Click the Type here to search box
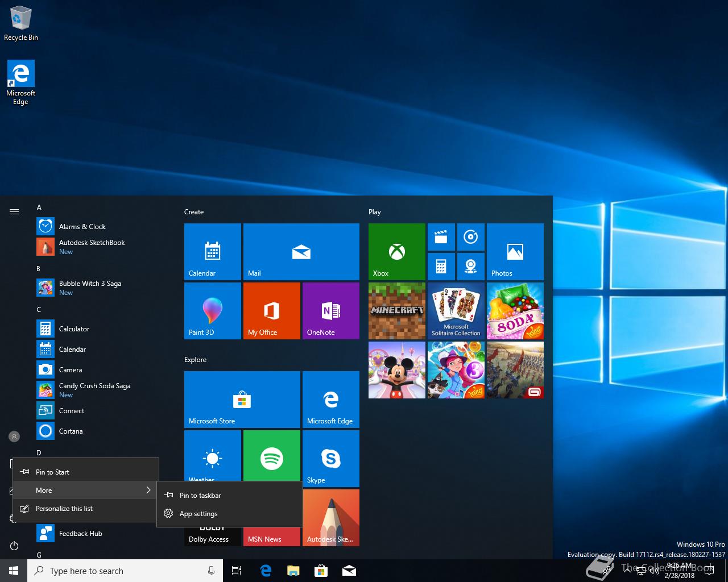Viewport: 728px width, 582px height. [x=125, y=571]
